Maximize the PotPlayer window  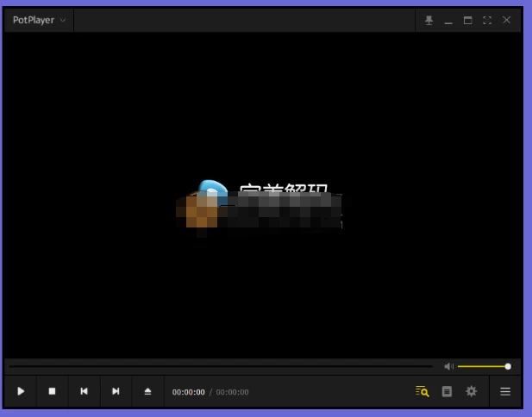tap(468, 21)
